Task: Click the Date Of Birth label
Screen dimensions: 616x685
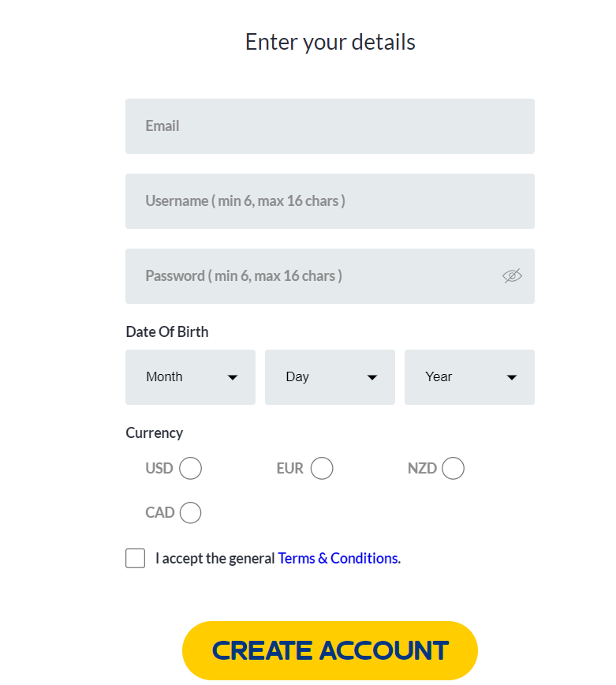Action: [x=166, y=331]
